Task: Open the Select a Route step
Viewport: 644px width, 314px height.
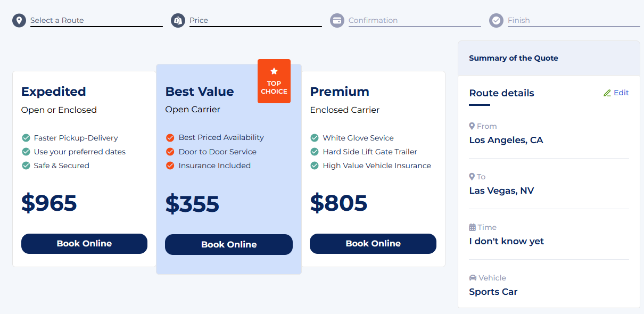Action: click(x=57, y=20)
